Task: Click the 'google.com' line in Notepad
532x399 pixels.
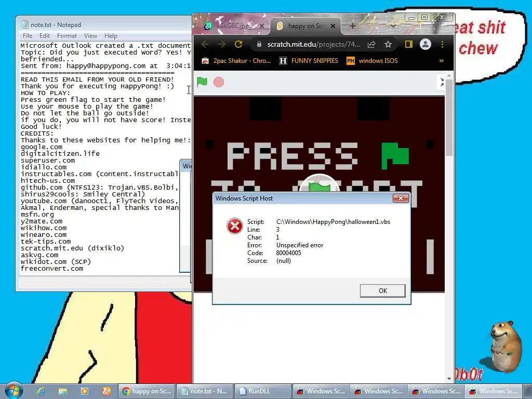Action: coord(42,147)
